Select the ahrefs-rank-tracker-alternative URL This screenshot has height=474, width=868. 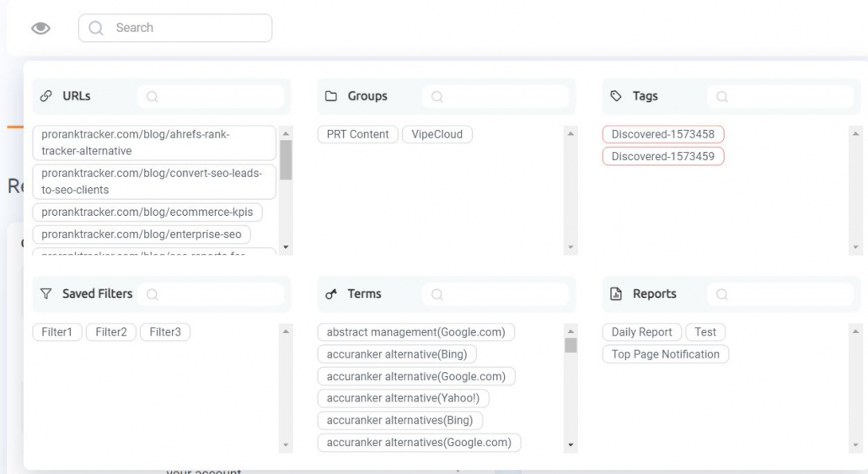[154, 143]
